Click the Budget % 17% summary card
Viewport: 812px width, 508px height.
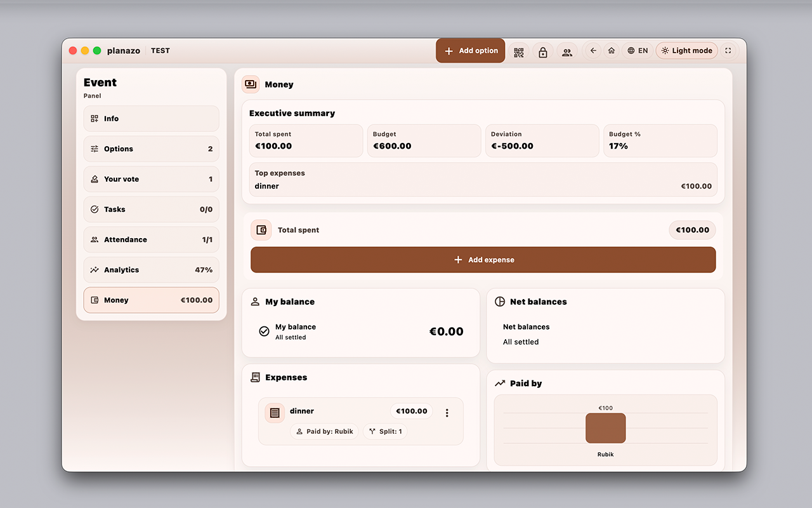pos(660,140)
